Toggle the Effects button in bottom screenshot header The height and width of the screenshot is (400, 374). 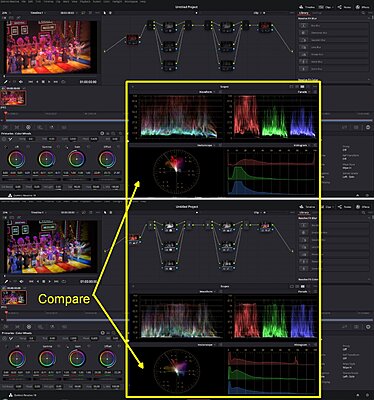click(x=363, y=207)
